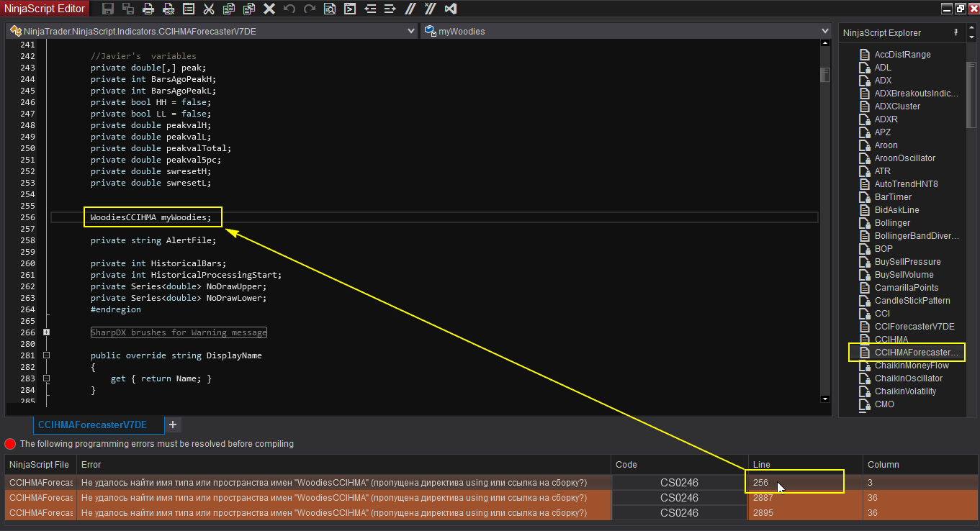This screenshot has height=531, width=980.
Task: Sort errors by Code column header
Action: (679, 465)
